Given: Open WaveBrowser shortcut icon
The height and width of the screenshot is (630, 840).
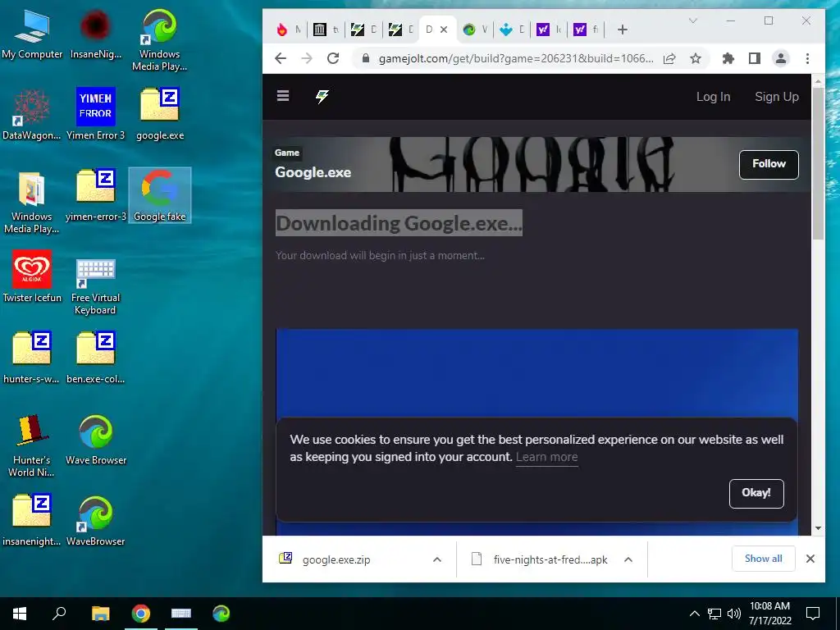Looking at the screenshot, I should (x=96, y=521).
